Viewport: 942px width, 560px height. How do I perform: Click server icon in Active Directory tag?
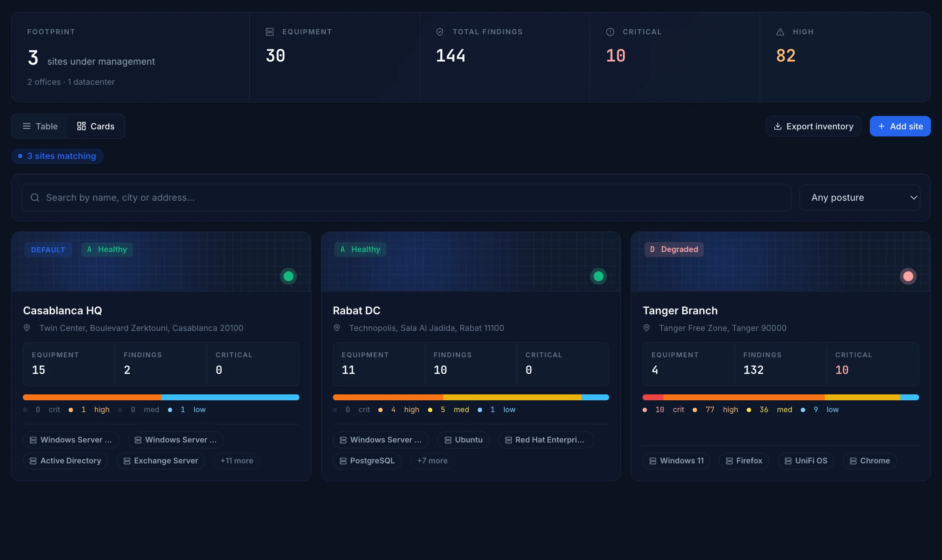click(x=33, y=461)
